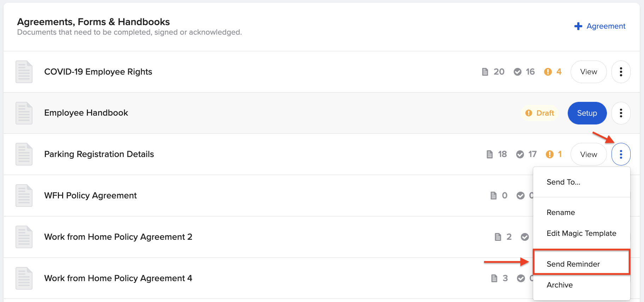Viewport: 644px width, 302px height.
Task: Select Send Reminder from the menu
Action: 573,264
